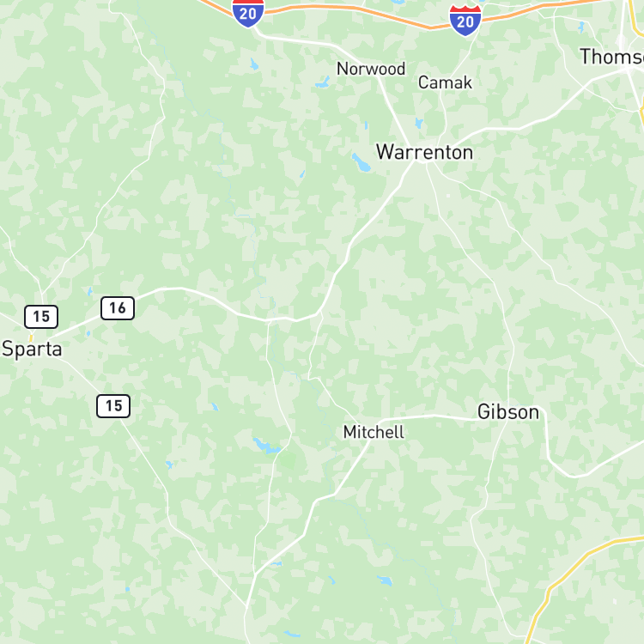Screen dimensions: 644x644
Task: Click the blue lake west of Warrenton
Action: pyautogui.click(x=361, y=162)
